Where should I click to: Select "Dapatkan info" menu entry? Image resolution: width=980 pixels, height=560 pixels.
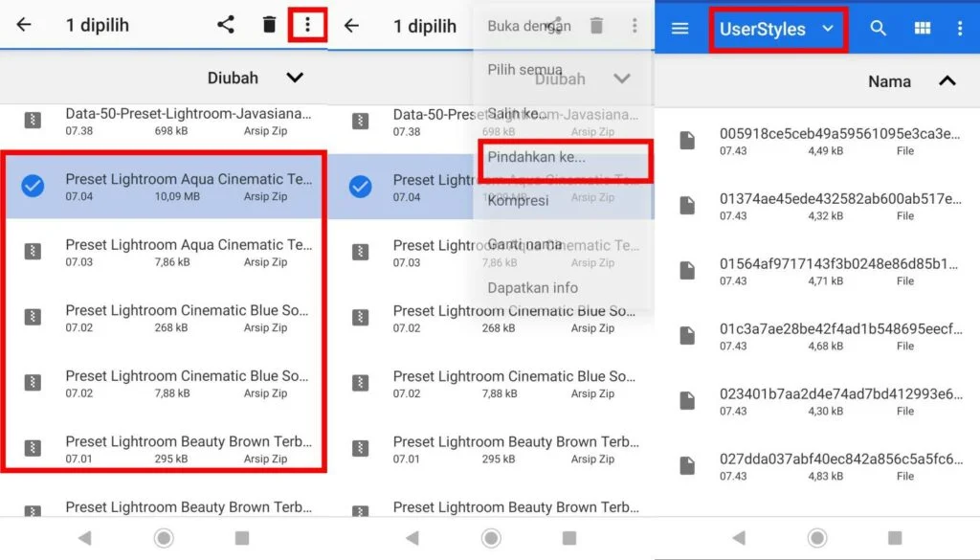coord(532,287)
